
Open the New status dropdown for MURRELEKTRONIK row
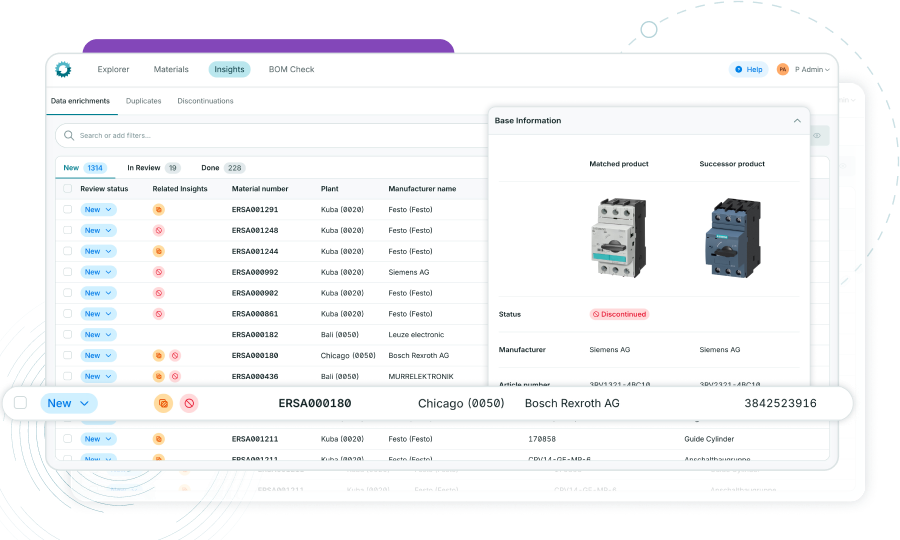click(98, 376)
